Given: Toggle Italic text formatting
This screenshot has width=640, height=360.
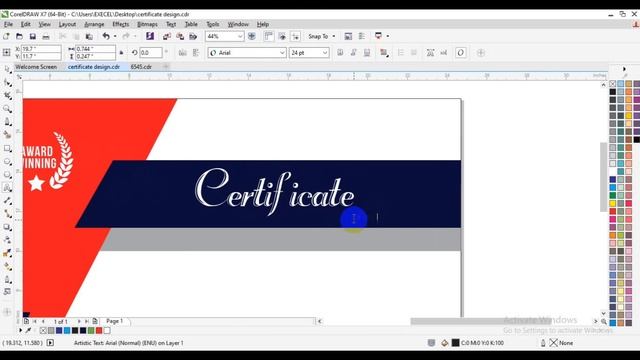Looking at the screenshot, I should point(353,53).
